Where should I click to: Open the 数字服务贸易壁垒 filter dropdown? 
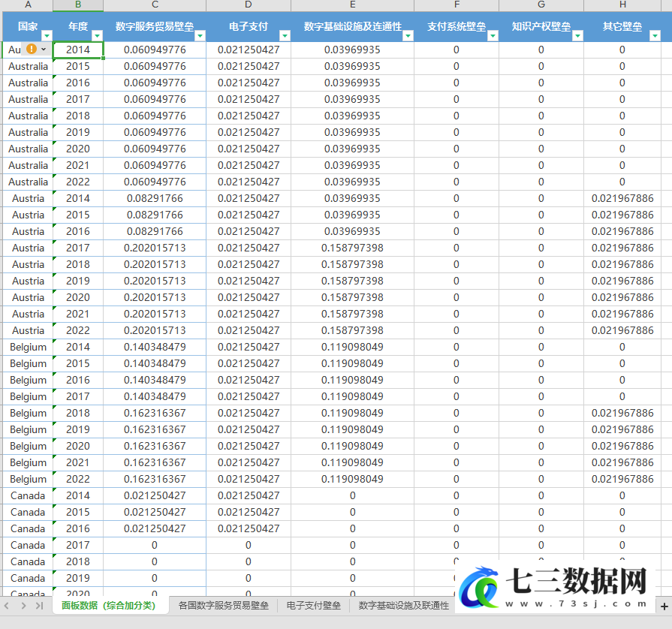coord(200,35)
